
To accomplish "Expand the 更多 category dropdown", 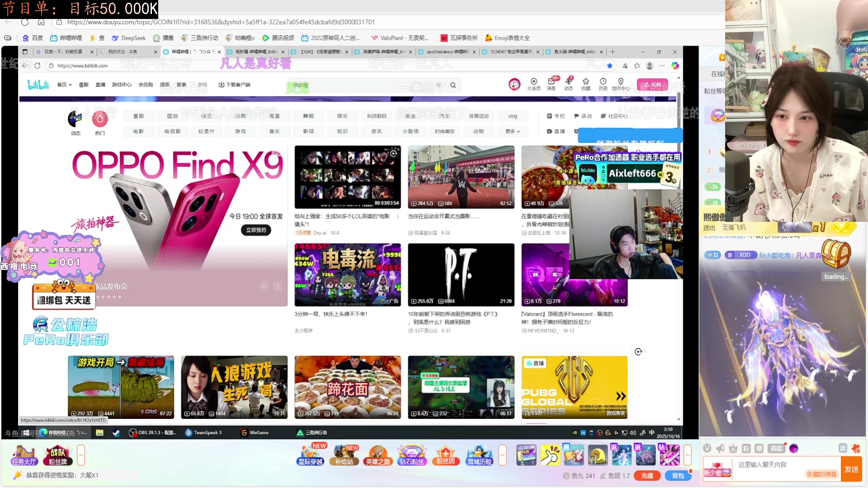I will pos(512,131).
